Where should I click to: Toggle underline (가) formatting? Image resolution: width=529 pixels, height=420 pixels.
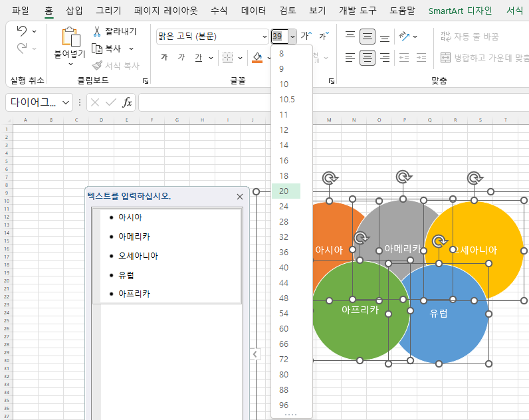(198, 57)
